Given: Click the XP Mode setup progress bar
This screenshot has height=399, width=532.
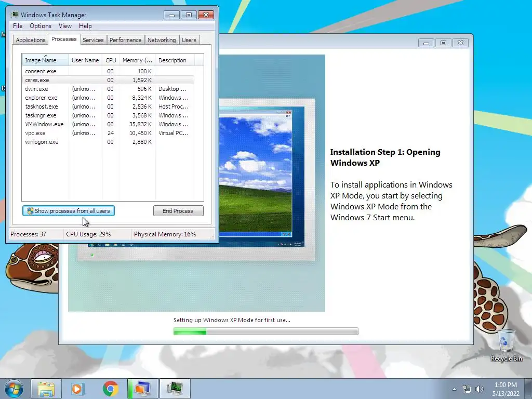Looking at the screenshot, I should [x=265, y=331].
